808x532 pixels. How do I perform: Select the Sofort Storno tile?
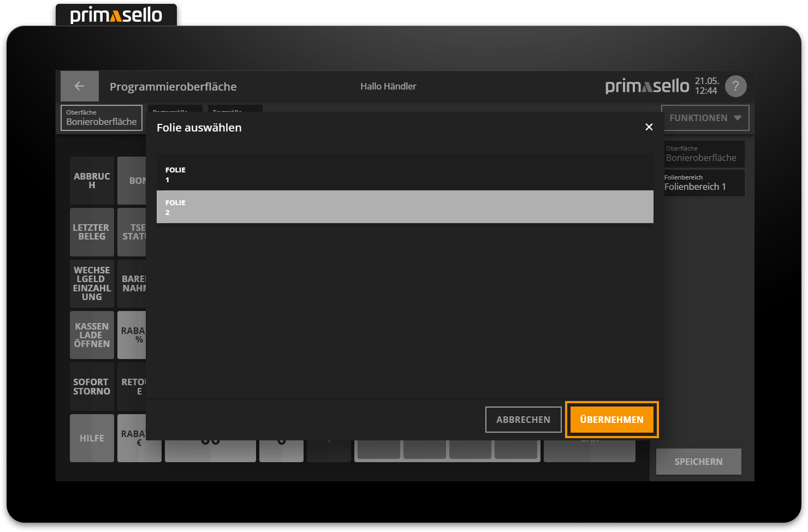pos(92,386)
